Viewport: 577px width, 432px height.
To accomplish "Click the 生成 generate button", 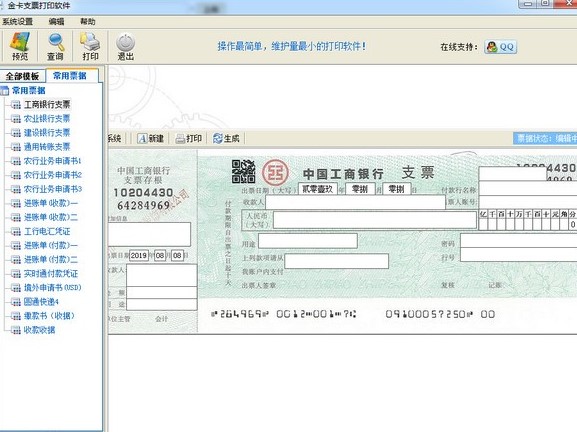I will 226,138.
